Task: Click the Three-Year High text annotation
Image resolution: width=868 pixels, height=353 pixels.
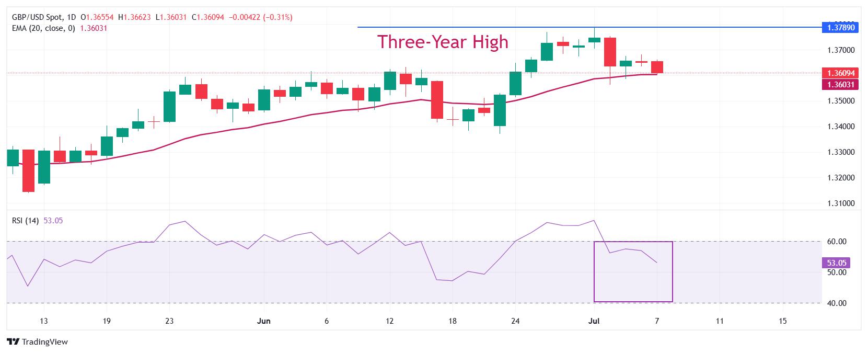Action: 443,42
